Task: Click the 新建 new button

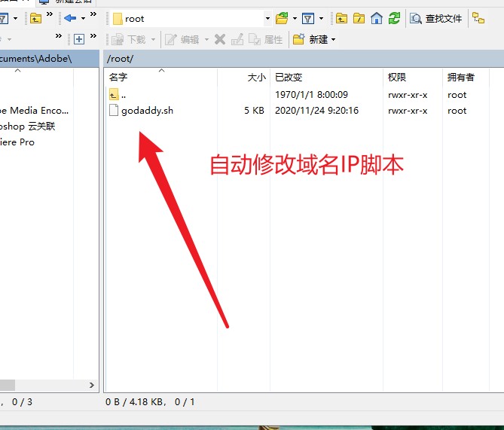Action: [310, 39]
